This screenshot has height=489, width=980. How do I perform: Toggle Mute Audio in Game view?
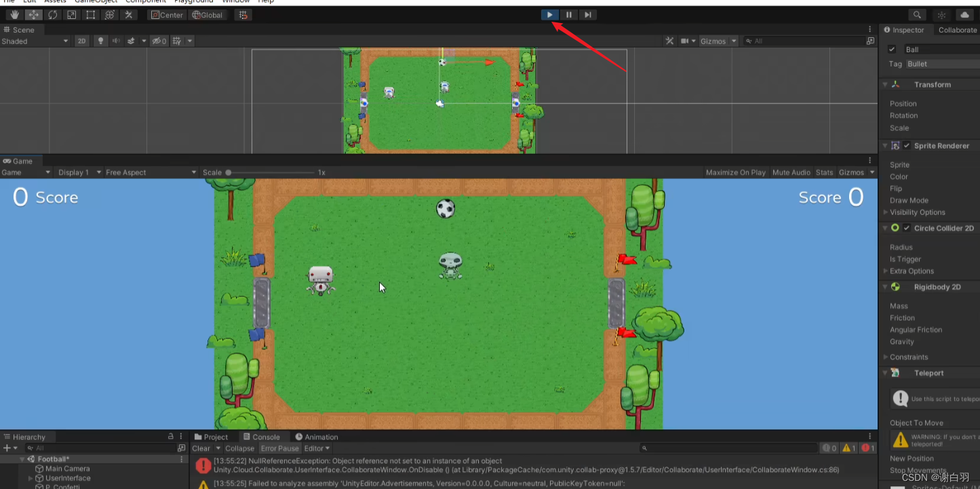[791, 172]
